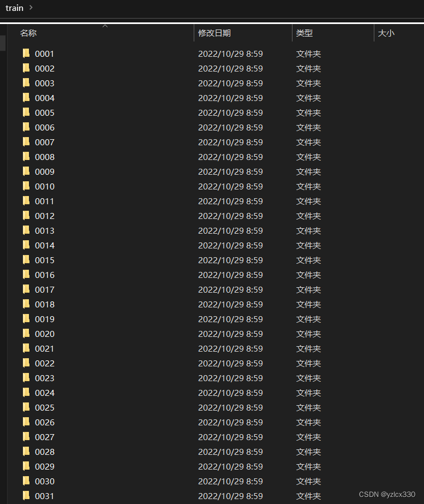
Task: Select the folder icon for 0014
Action: [x=26, y=245]
